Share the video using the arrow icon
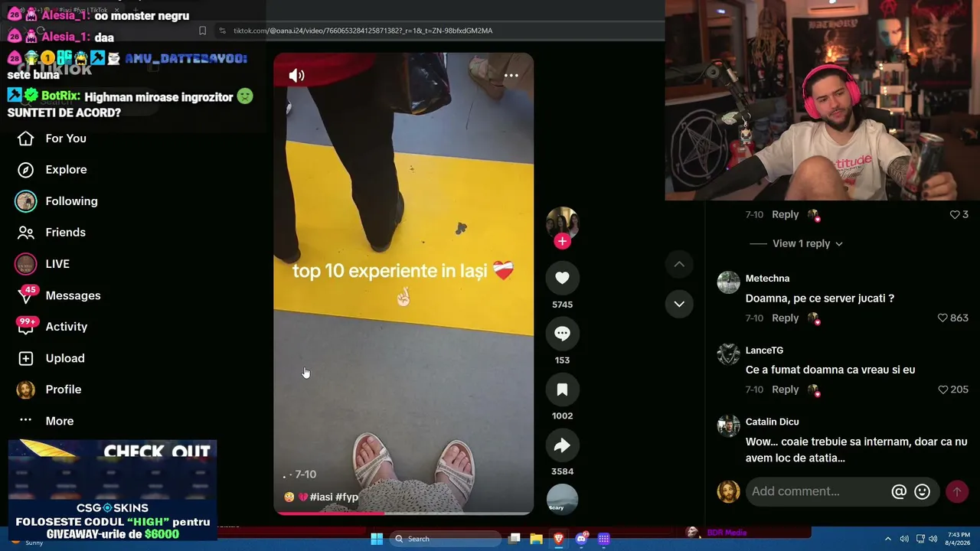980x551 pixels. [x=562, y=445]
